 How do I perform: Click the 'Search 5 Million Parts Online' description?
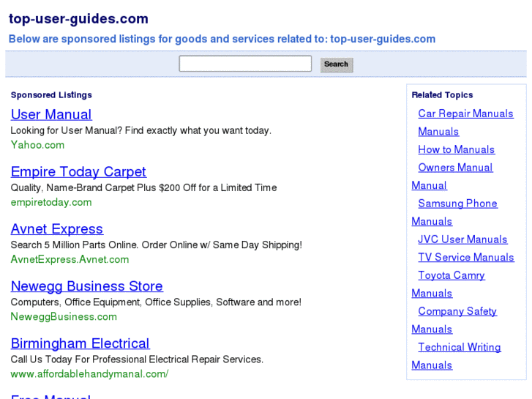[x=156, y=245]
